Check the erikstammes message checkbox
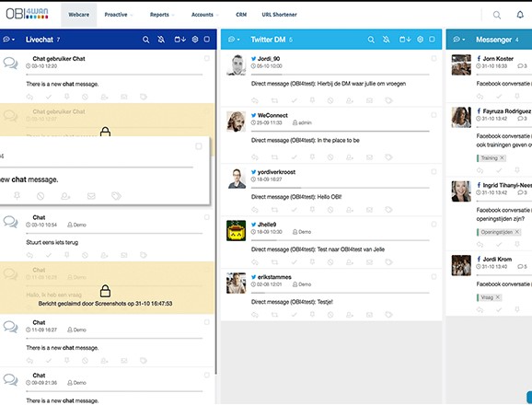532x405 pixels. tap(434, 277)
